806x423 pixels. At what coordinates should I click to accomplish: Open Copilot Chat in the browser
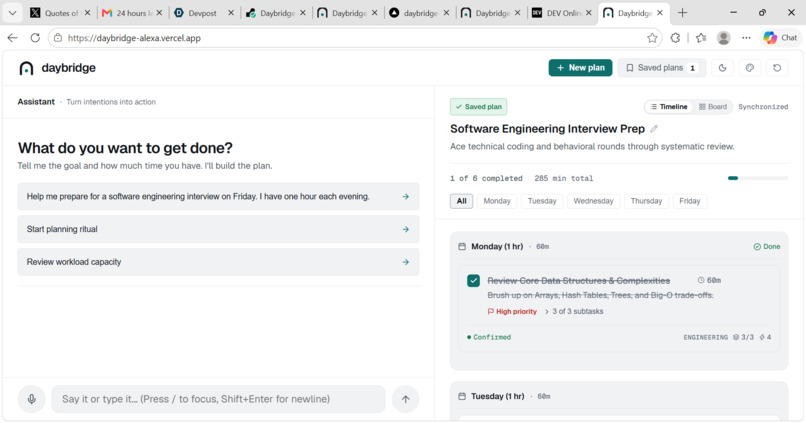[780, 38]
